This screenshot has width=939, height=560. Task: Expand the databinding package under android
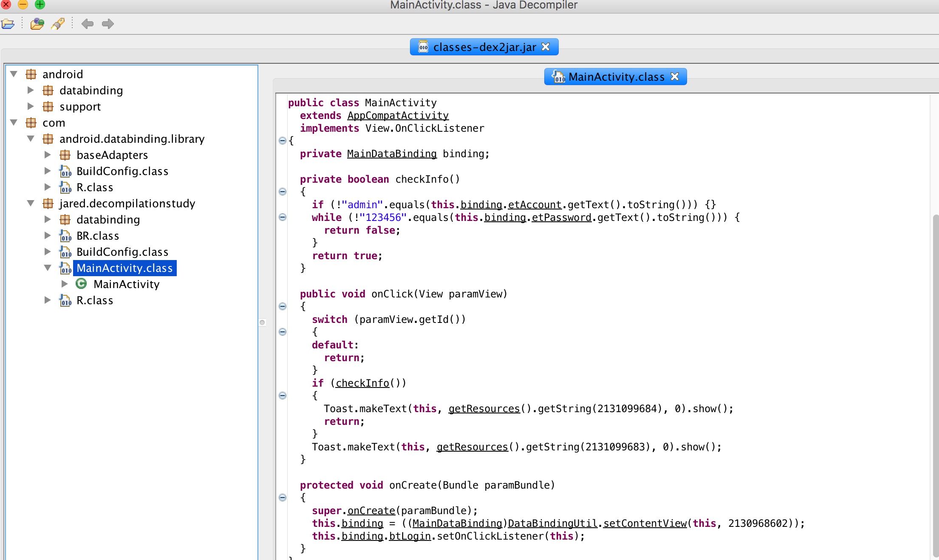(x=31, y=90)
